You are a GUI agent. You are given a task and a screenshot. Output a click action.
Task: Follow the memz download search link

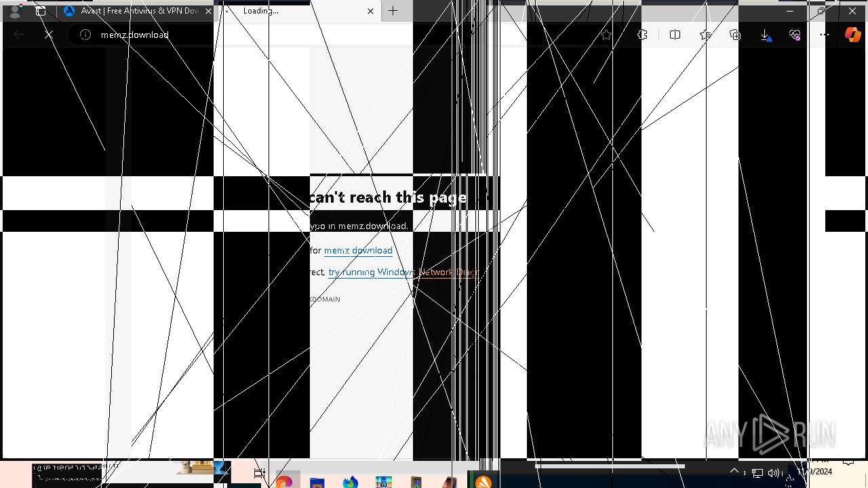(x=358, y=250)
